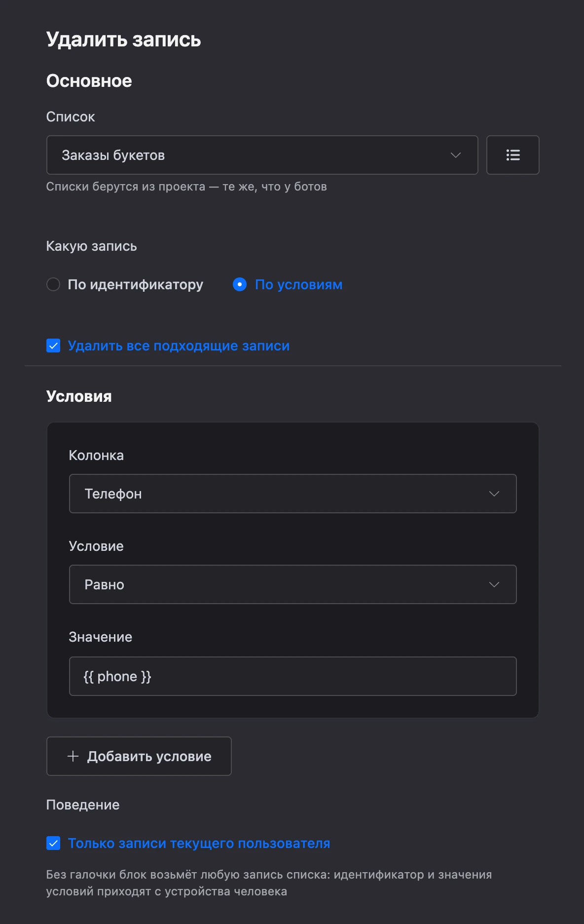Viewport: 584px width, 924px height.
Task: Click the chevron arrow in Заказы букетов field
Action: [x=456, y=155]
